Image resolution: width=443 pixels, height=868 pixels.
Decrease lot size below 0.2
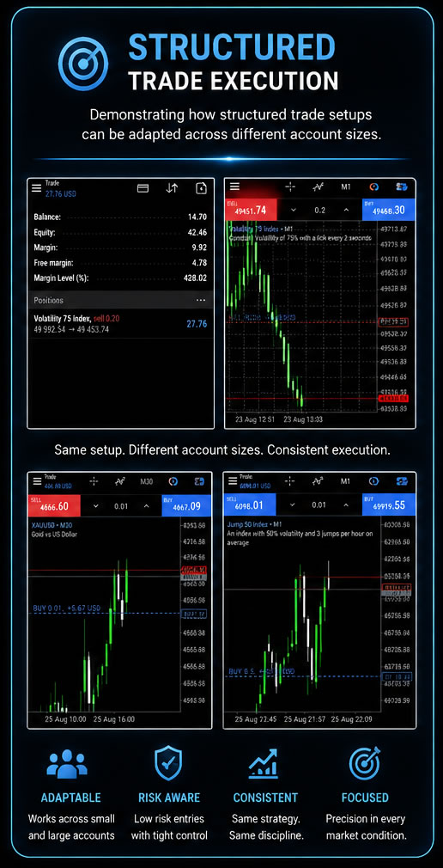(x=293, y=210)
